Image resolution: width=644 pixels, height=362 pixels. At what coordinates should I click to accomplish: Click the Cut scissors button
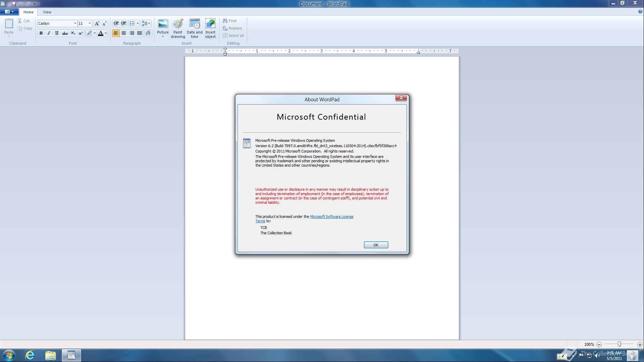click(24, 21)
